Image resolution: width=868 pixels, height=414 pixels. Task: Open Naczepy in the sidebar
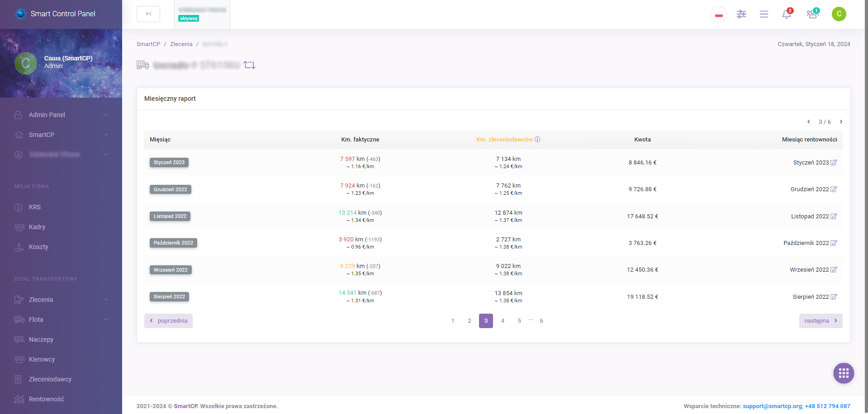coord(61,339)
